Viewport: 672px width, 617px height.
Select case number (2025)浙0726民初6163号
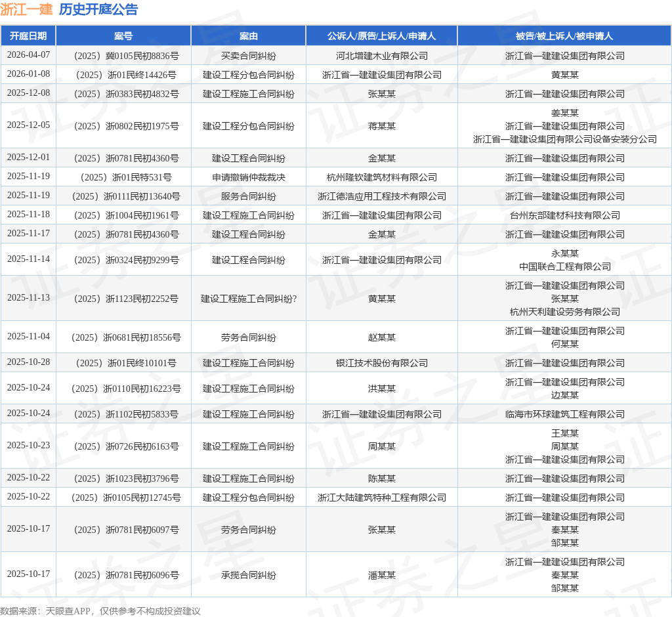pyautogui.click(x=126, y=446)
